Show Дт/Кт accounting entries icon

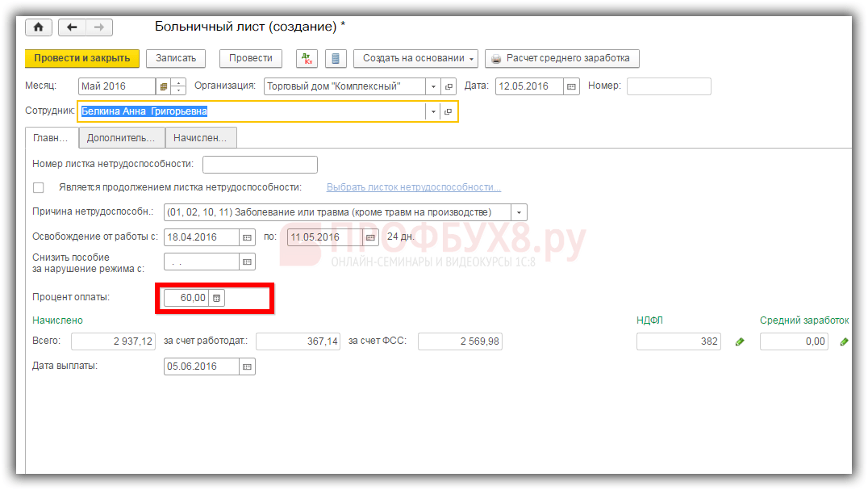tap(307, 58)
